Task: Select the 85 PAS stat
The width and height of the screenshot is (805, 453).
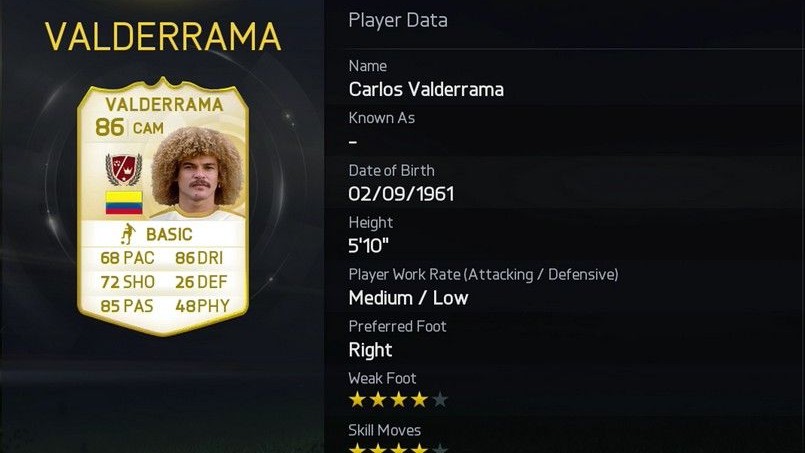Action: [126, 306]
